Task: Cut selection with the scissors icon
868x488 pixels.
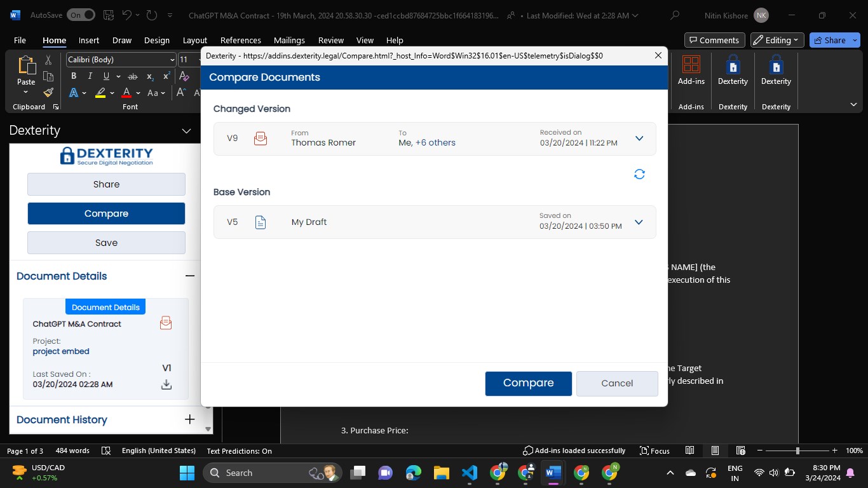Action: click(48, 60)
